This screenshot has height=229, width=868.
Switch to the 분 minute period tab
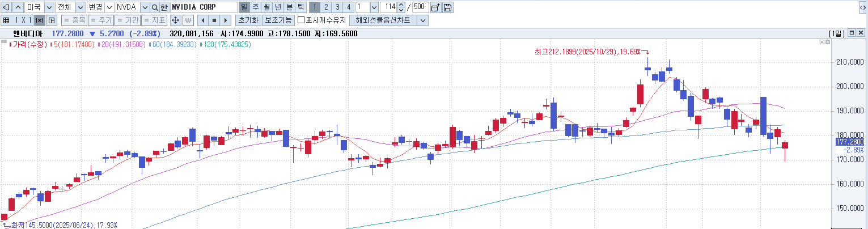289,7
